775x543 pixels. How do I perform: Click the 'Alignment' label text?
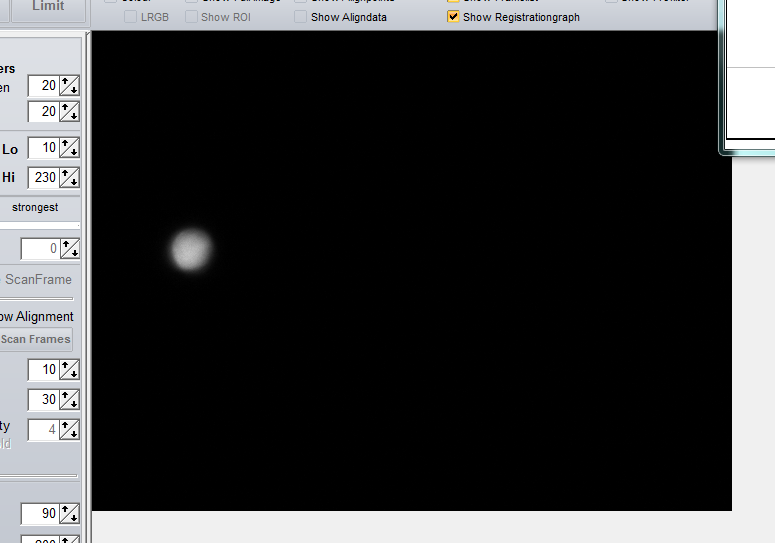click(45, 317)
